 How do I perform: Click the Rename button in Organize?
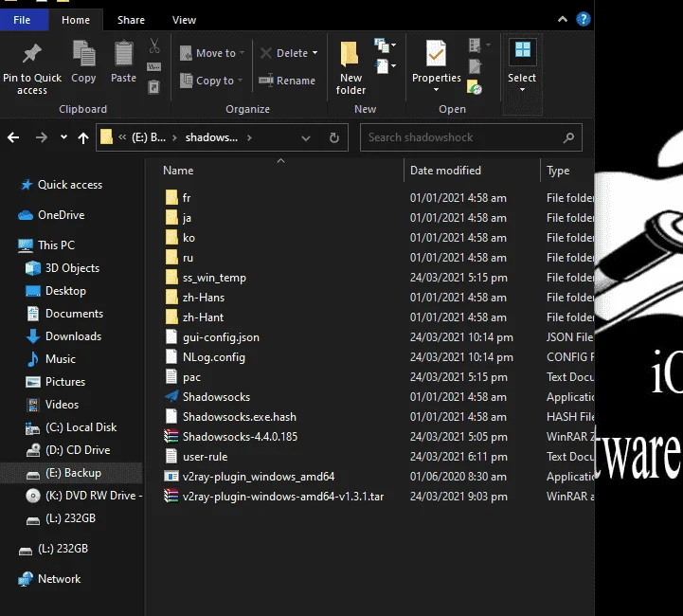click(287, 81)
